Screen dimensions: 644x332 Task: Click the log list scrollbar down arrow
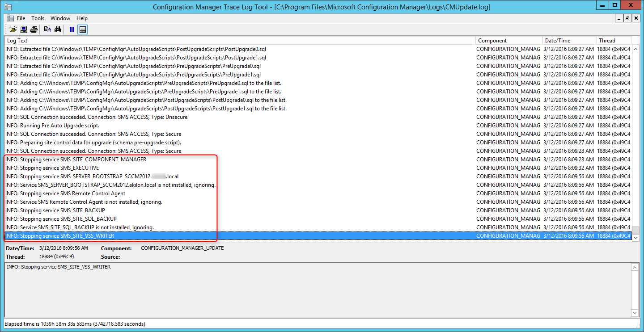click(635, 238)
